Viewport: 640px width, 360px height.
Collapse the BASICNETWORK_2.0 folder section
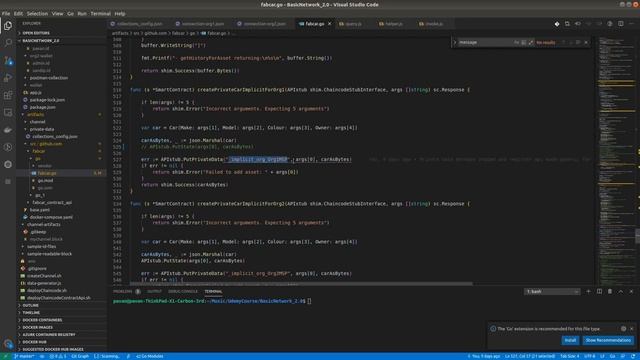(x=62, y=41)
